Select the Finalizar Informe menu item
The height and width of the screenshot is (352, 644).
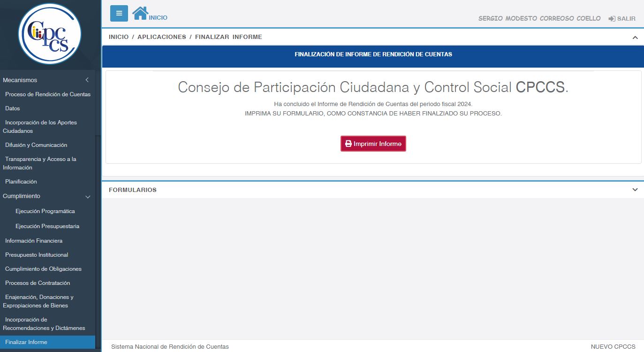26,342
